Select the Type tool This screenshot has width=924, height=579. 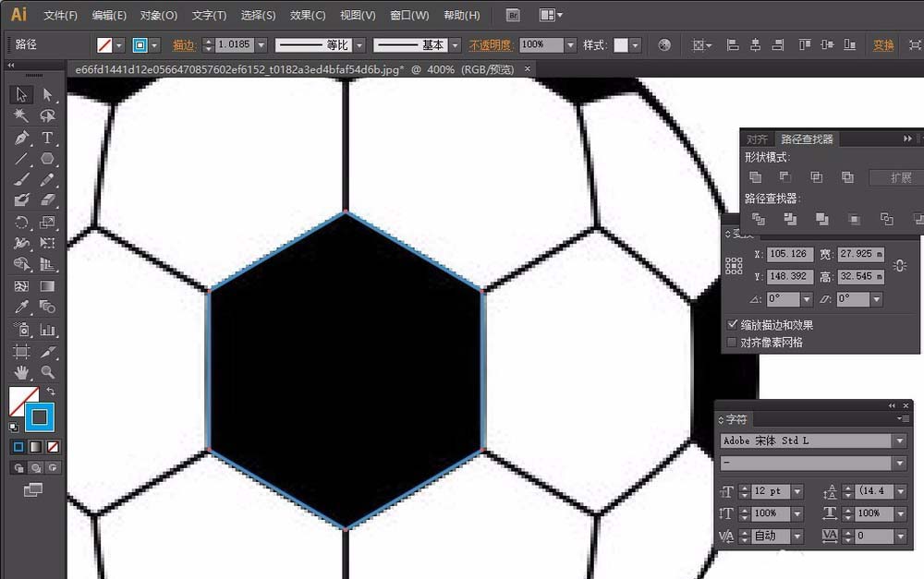47,138
